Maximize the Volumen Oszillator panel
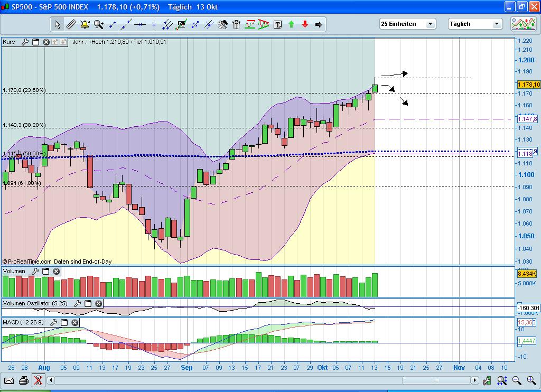 pos(88,303)
